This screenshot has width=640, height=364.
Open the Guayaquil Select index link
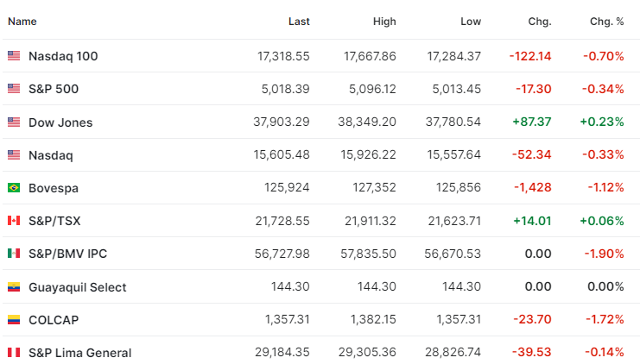(78, 287)
